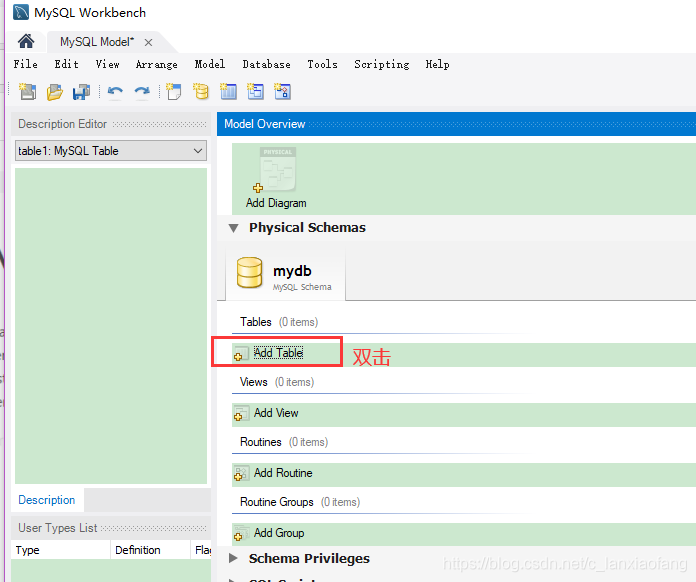Open the Scripting menu
The height and width of the screenshot is (582, 696).
tap(381, 64)
